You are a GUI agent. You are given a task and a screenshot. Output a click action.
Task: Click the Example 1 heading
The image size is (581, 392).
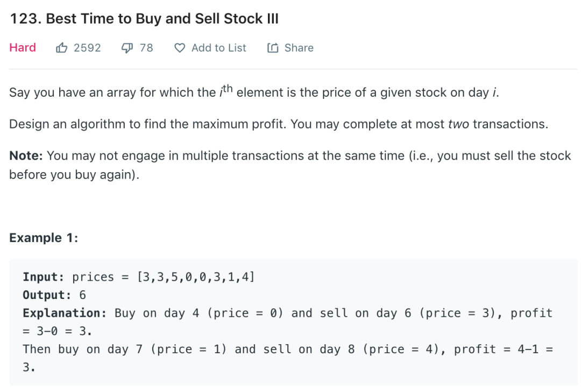pos(44,238)
